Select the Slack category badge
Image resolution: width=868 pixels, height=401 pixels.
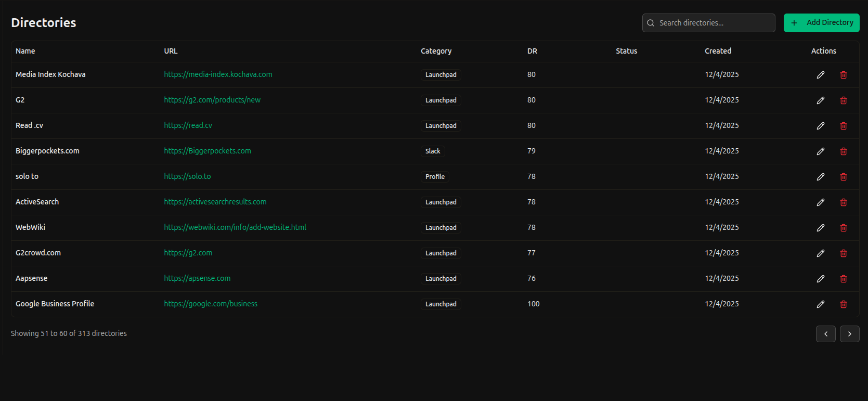click(x=433, y=151)
